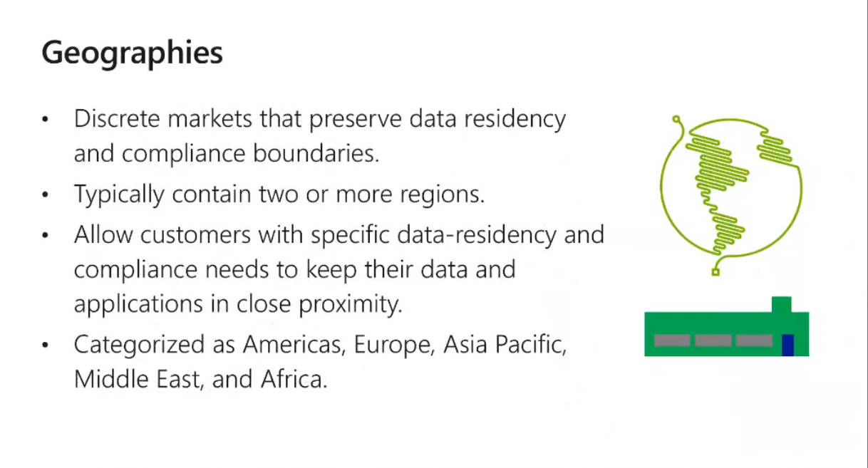Click the blue door on building
Screen dimensions: 868x468
coord(787,344)
